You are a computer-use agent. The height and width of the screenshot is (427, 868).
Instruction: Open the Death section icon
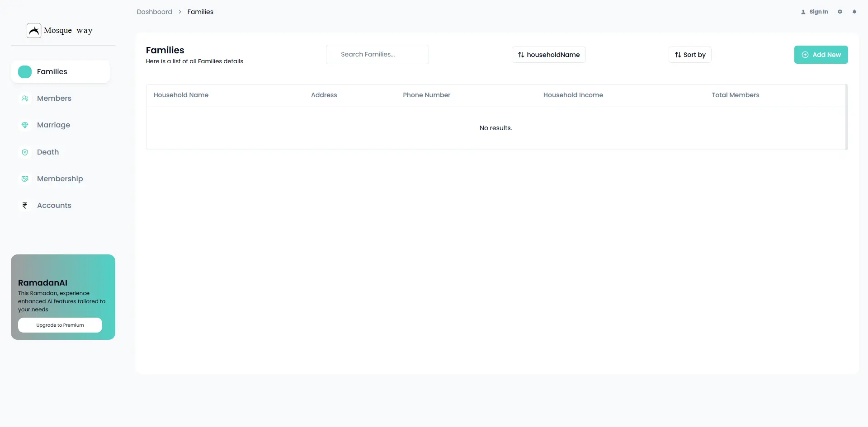[x=25, y=152]
